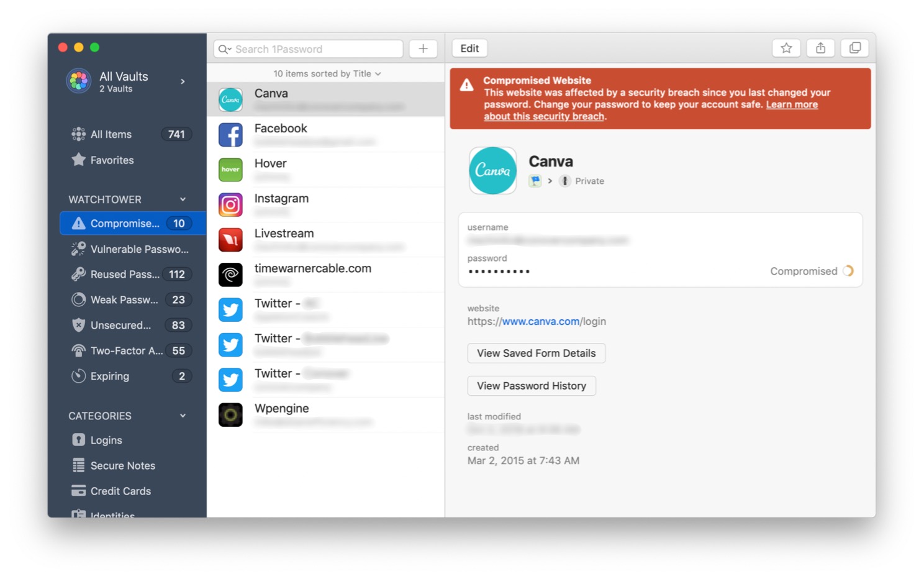The image size is (924, 579).
Task: Collapse the CATEGORIES section
Action: pyautogui.click(x=183, y=416)
